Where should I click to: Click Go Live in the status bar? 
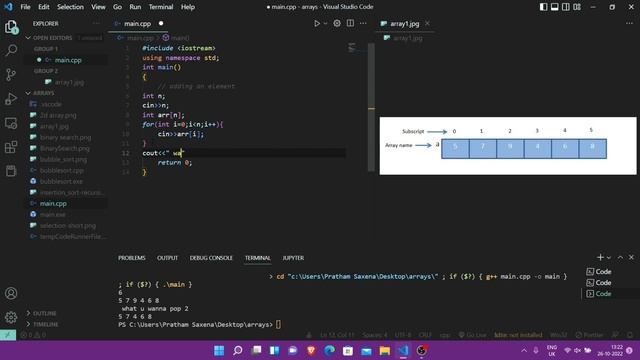click(472, 335)
